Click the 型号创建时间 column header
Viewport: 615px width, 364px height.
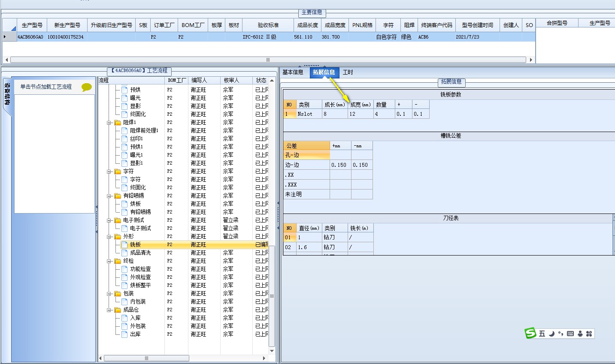(x=478, y=25)
